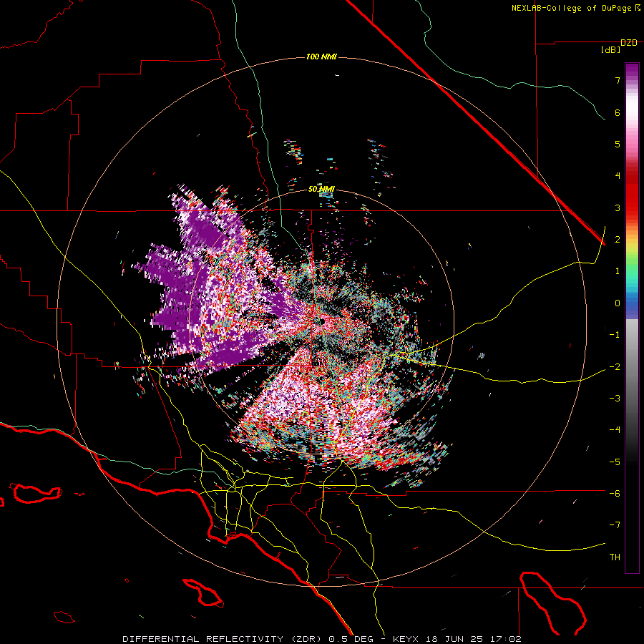This screenshot has width=644, height=644.
Task: Click the 2 value on the color scale
Action: click(x=618, y=240)
